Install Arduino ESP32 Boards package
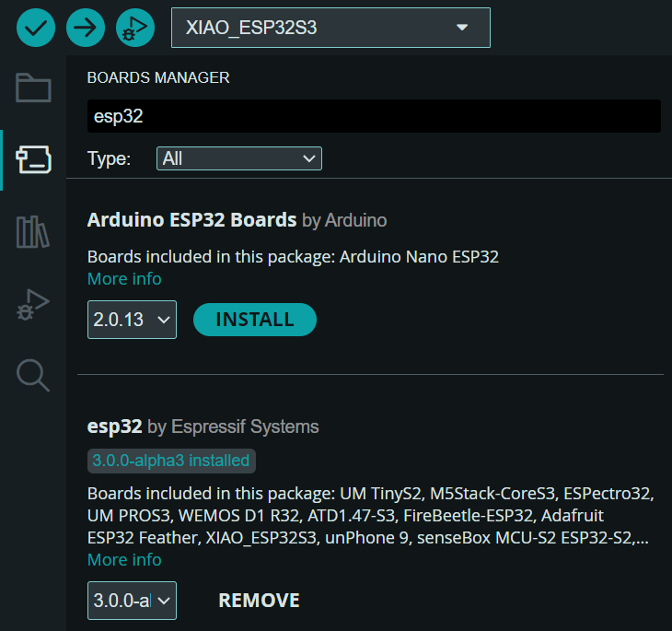This screenshot has width=672, height=631. [255, 320]
